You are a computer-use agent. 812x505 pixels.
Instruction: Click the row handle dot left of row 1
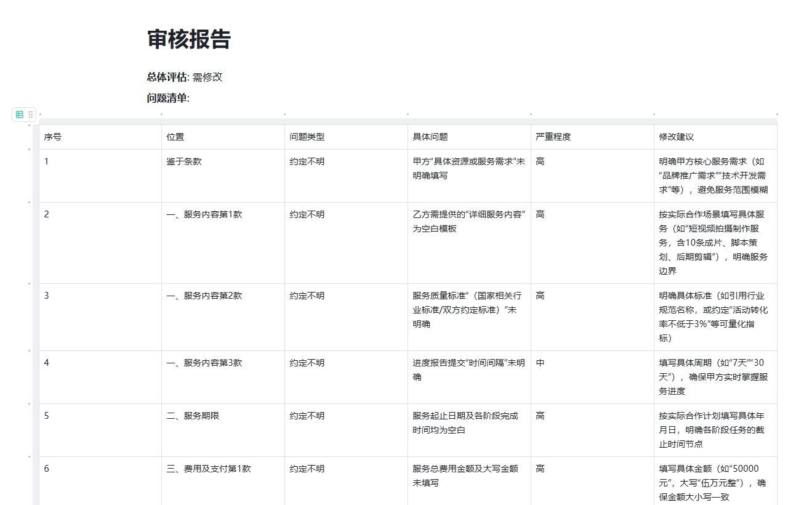28,150
